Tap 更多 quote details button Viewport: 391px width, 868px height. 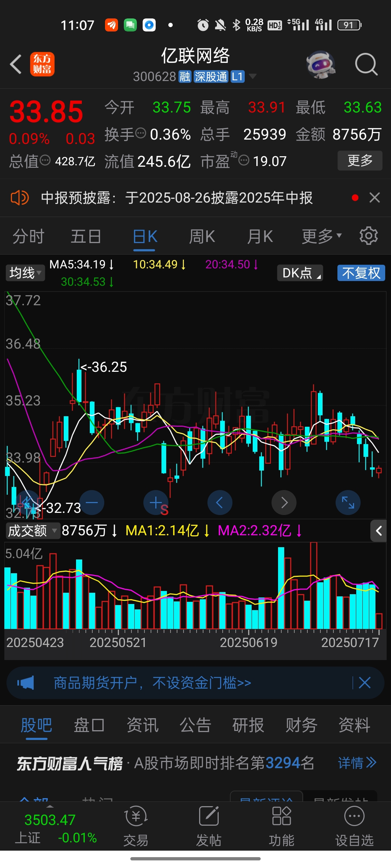tap(360, 160)
